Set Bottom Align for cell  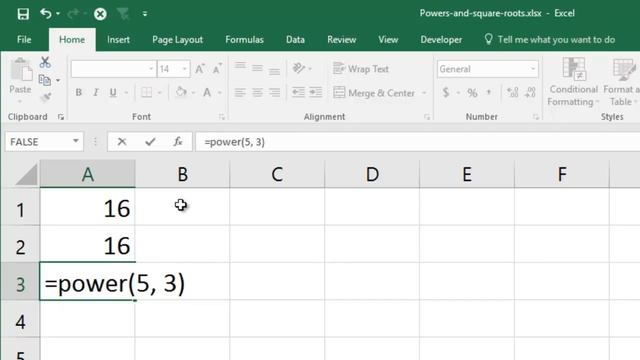(274, 70)
